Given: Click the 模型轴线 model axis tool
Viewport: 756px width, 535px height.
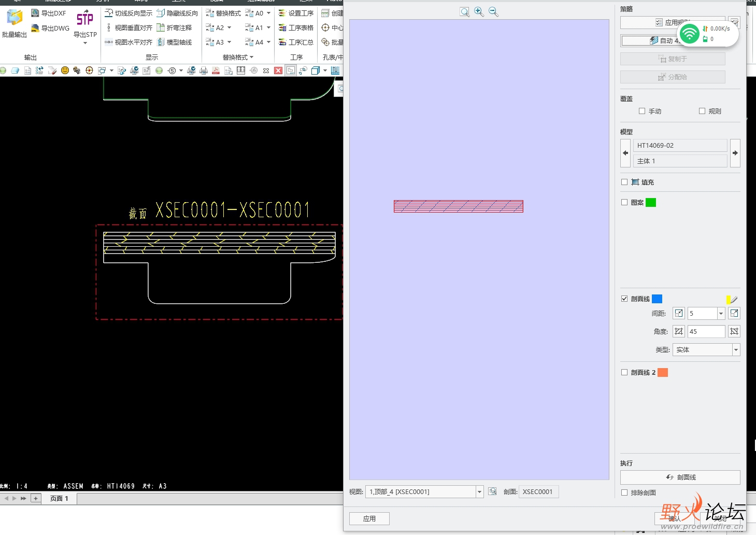Looking at the screenshot, I should point(174,42).
